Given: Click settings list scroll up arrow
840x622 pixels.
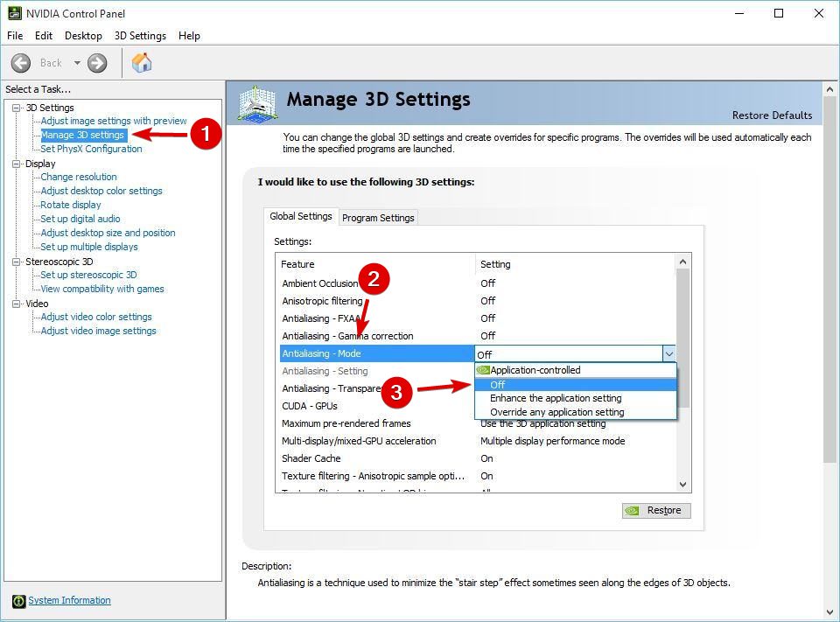Looking at the screenshot, I should pos(682,262).
